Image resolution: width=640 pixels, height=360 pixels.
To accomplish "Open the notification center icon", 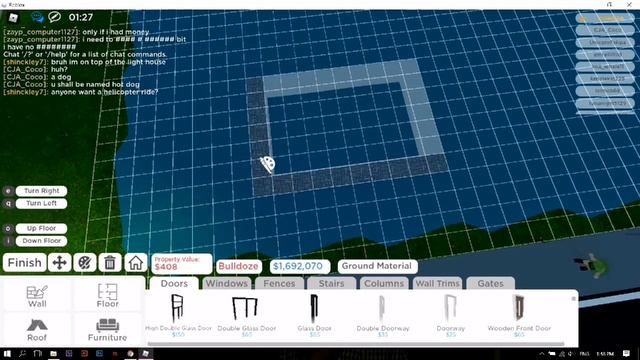I will [x=626, y=353].
